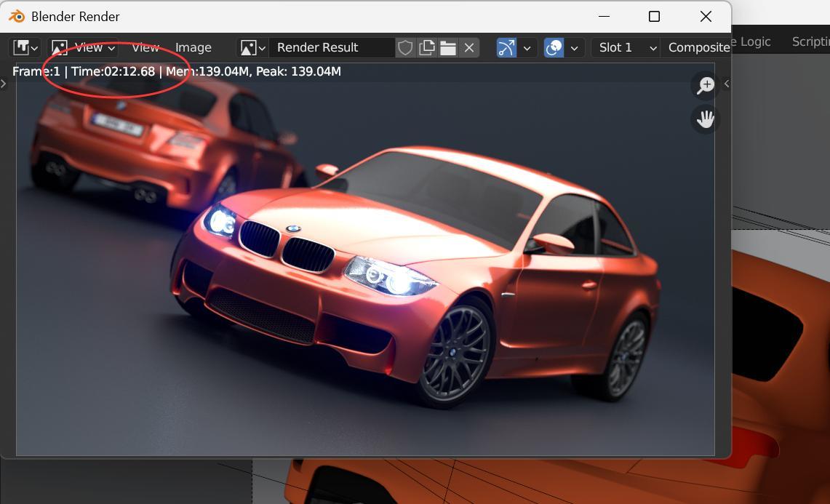Image resolution: width=830 pixels, height=504 pixels.
Task: Click the open image folder icon
Action: [x=448, y=48]
